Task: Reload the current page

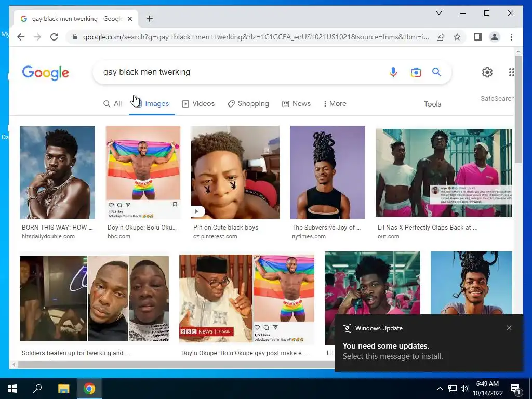Action: point(54,37)
